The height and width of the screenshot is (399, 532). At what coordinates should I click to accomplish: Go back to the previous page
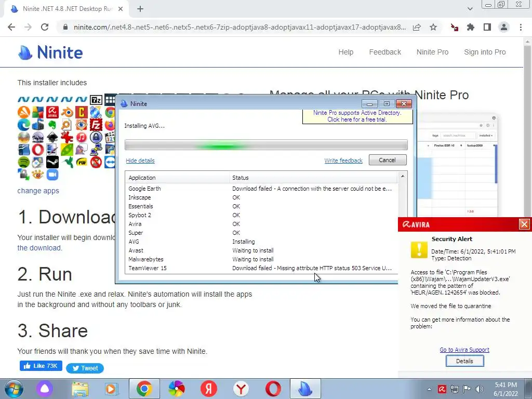tap(11, 27)
